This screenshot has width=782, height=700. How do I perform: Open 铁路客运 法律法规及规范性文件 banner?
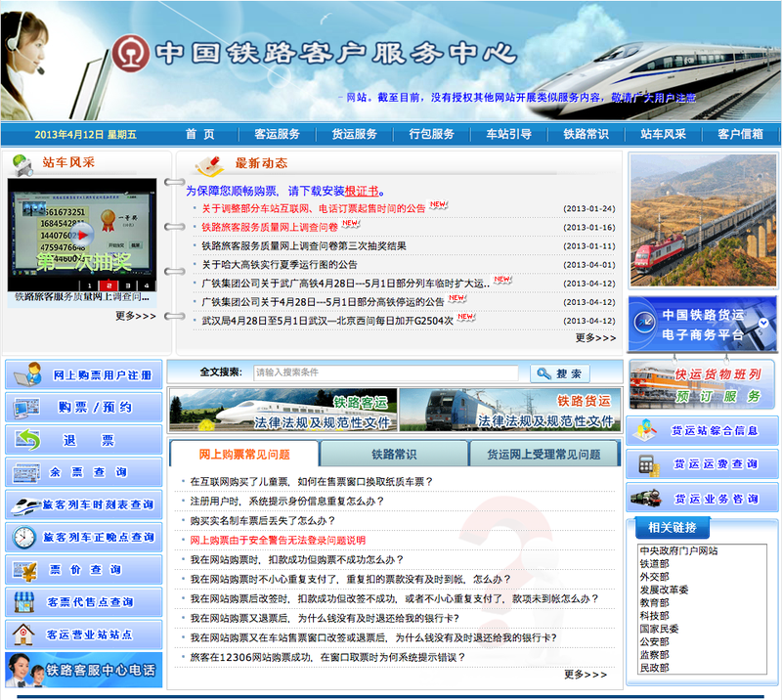(x=283, y=410)
